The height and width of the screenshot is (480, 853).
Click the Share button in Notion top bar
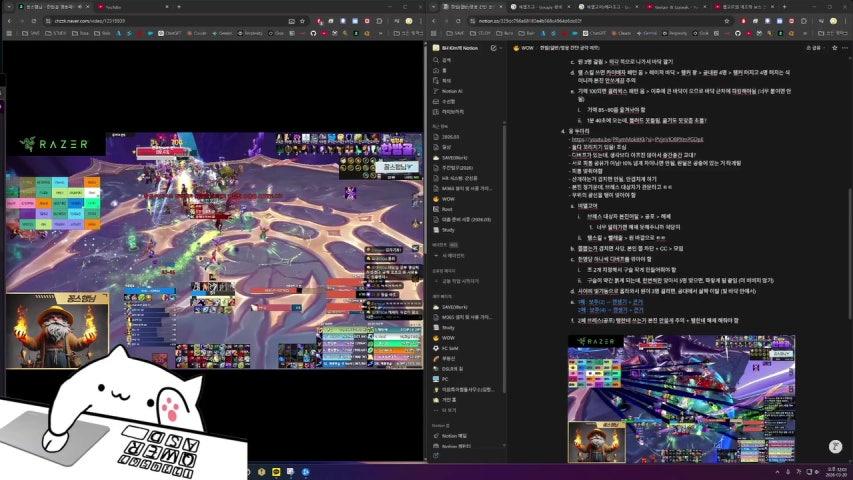coord(813,48)
